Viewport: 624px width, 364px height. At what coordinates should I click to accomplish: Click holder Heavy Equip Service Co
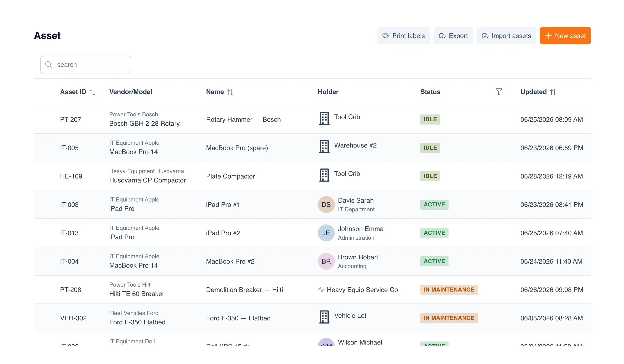click(x=362, y=289)
